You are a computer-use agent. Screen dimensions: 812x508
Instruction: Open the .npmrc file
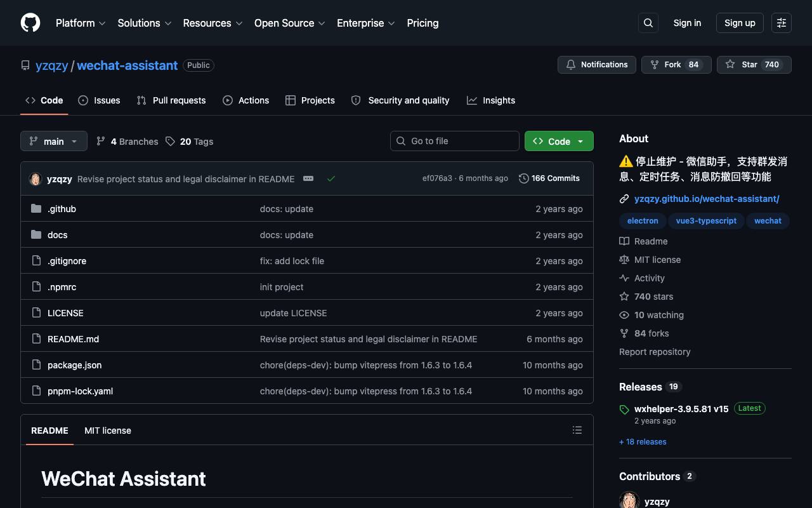pyautogui.click(x=62, y=287)
